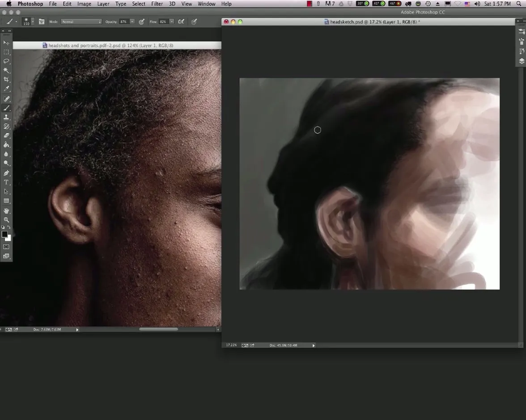Screen dimensions: 526x420
Task: Activate the Eraser tool
Action: pyautogui.click(x=6, y=135)
